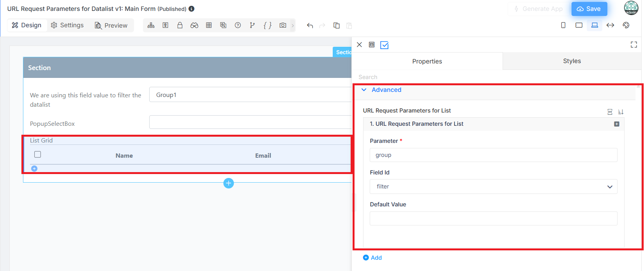
Task: Select the mobile phone view icon
Action: click(563, 25)
